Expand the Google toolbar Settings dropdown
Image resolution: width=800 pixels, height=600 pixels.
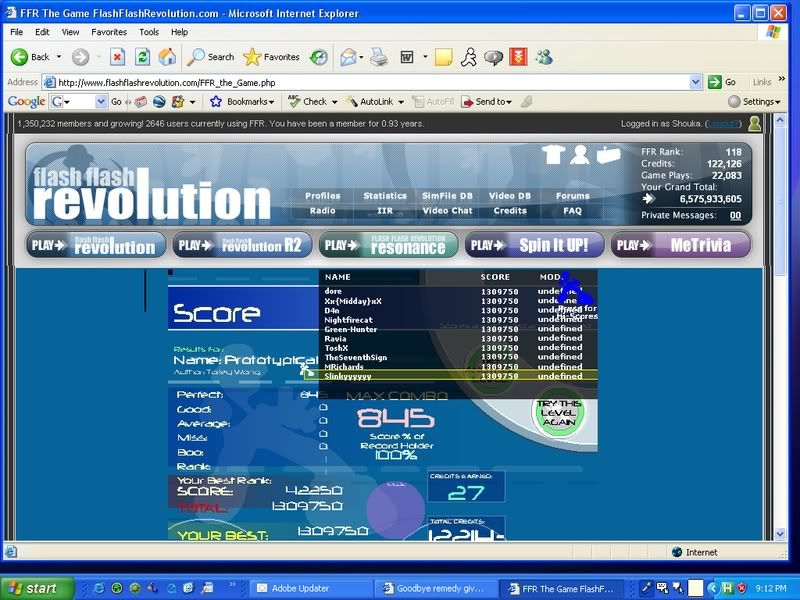754,102
